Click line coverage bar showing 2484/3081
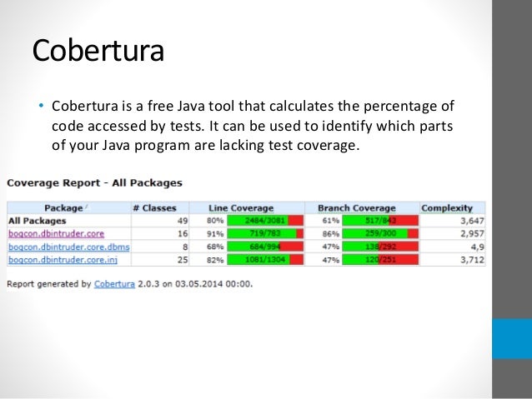 tap(265, 221)
